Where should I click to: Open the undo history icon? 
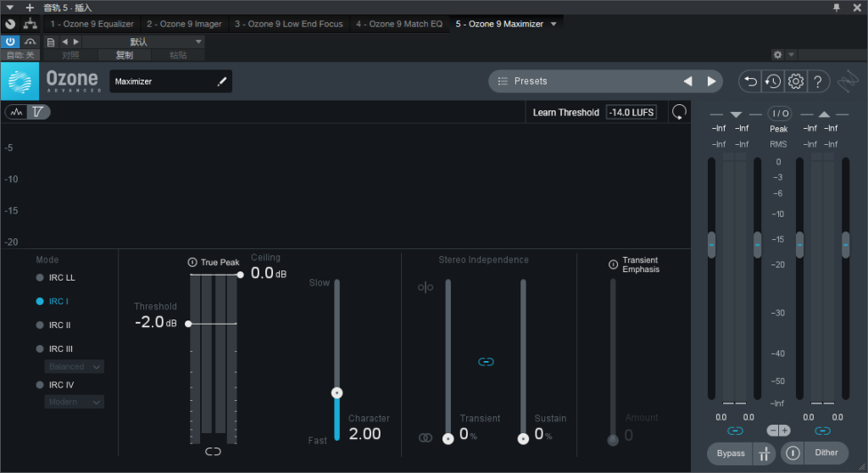click(773, 81)
